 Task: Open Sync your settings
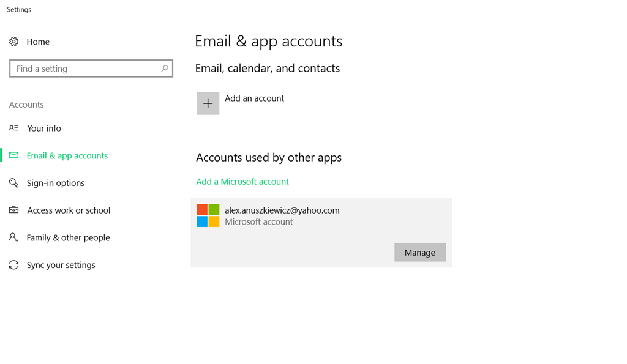click(x=61, y=265)
